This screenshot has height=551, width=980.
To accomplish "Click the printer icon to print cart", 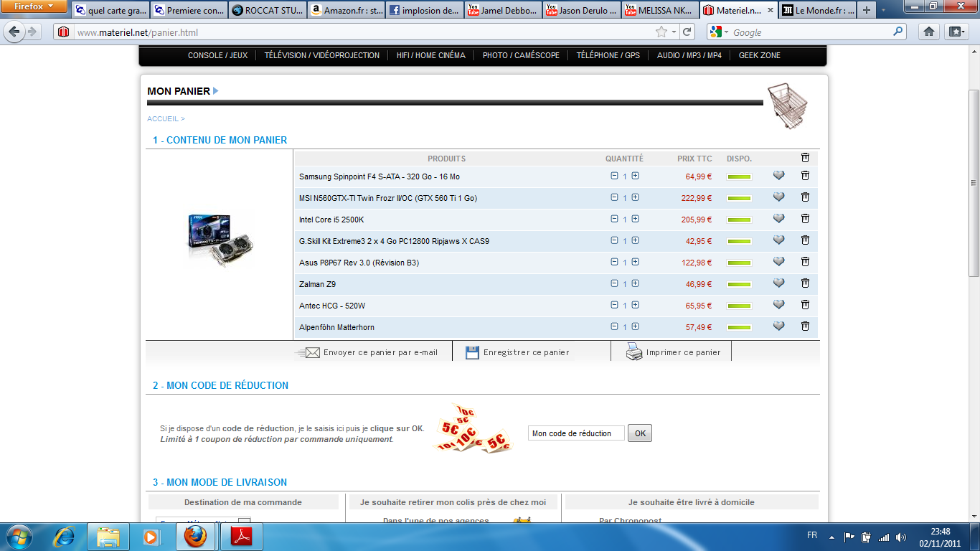I will coord(634,352).
